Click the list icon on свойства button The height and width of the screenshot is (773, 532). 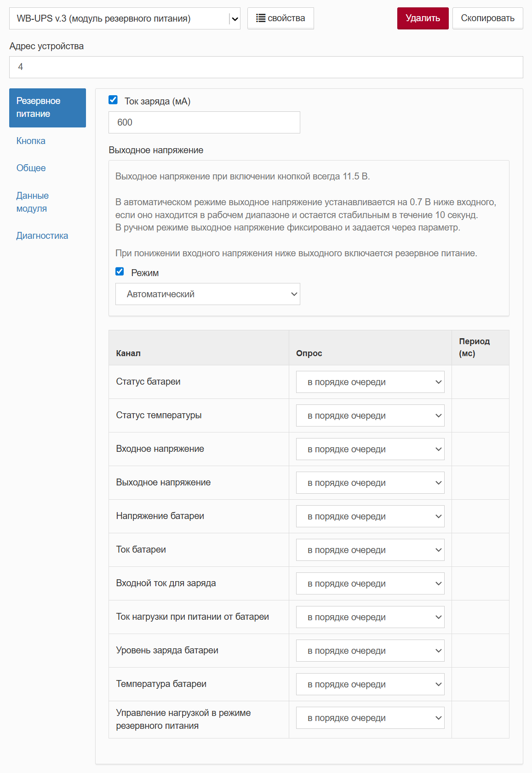point(261,18)
